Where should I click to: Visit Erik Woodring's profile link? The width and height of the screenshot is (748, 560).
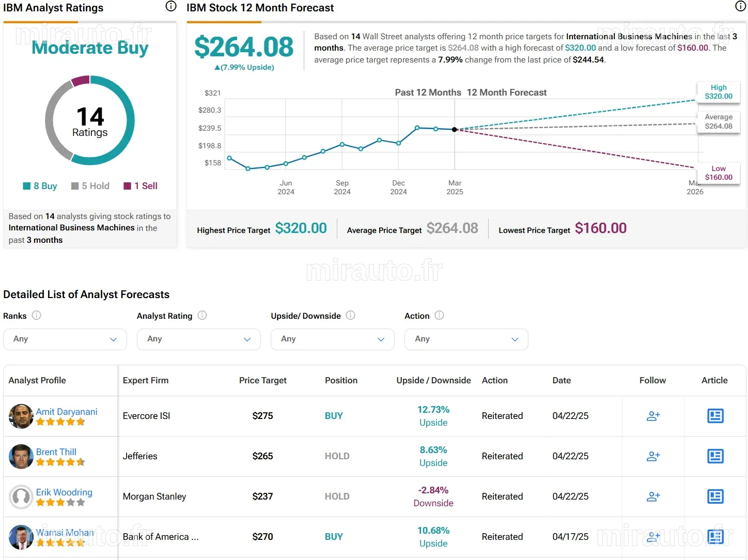[x=64, y=492]
